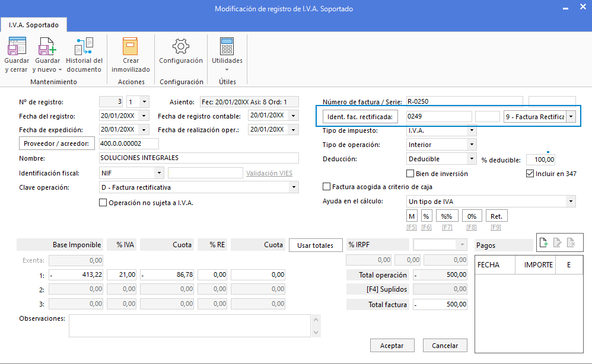Open Fecha de registro contable dropdown

tap(294, 116)
